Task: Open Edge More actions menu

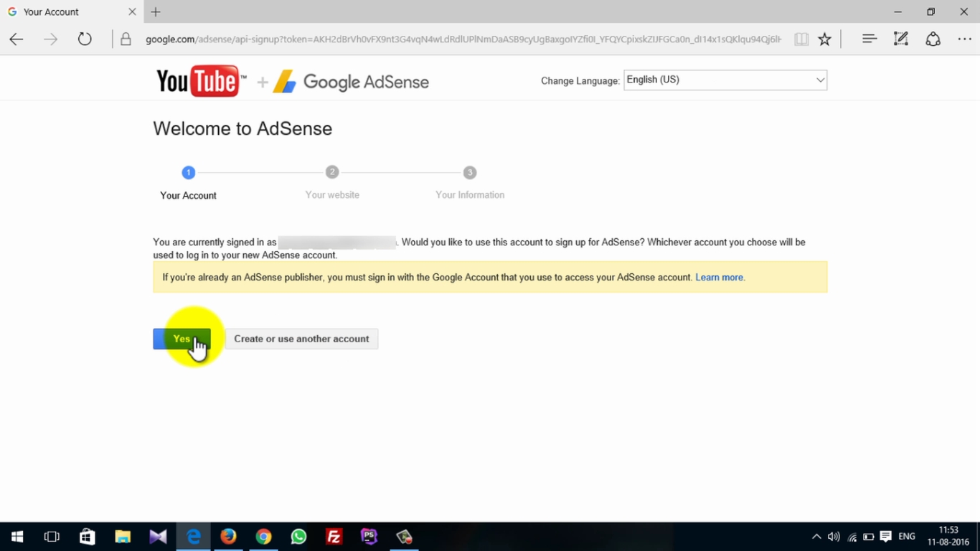Action: click(964, 39)
